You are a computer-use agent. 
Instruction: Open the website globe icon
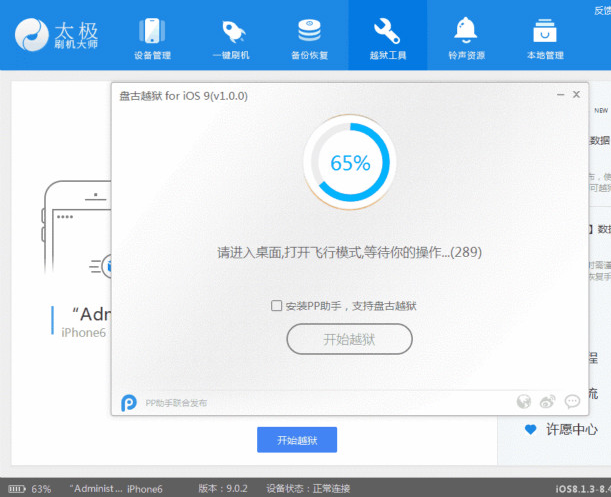tap(524, 401)
